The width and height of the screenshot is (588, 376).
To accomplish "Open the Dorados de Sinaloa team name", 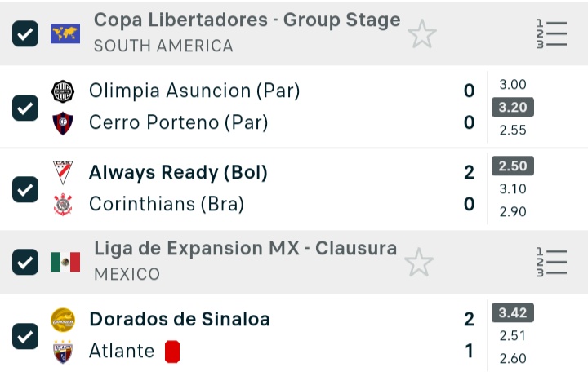I will point(179,319).
